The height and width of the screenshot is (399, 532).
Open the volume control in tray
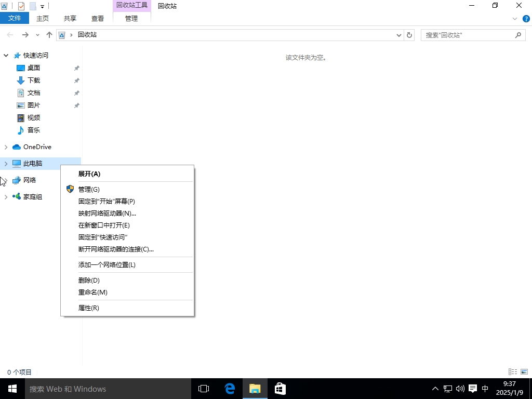tap(460, 389)
